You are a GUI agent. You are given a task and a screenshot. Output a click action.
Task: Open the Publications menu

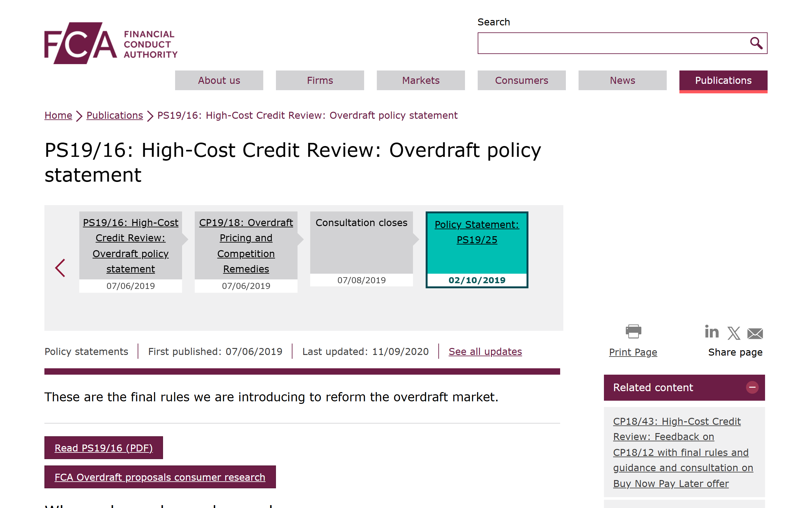tap(724, 81)
